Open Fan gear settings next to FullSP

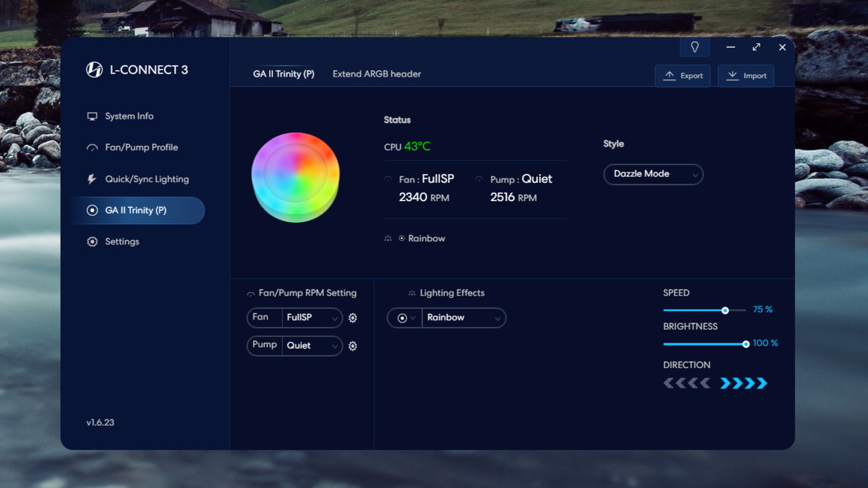point(353,318)
